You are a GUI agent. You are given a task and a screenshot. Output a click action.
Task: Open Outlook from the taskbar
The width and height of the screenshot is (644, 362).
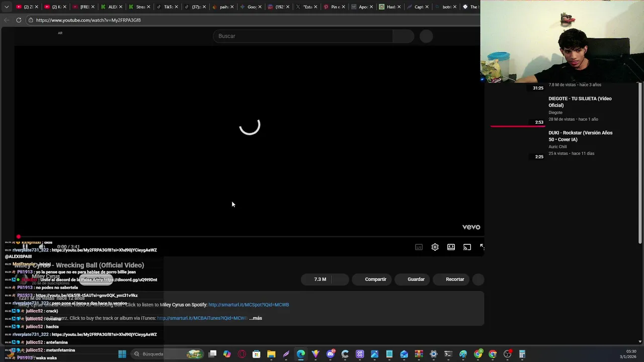tap(404, 354)
